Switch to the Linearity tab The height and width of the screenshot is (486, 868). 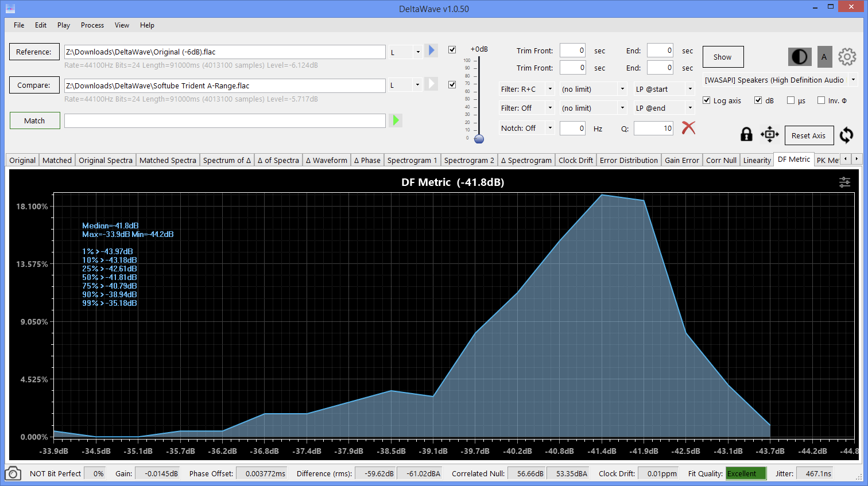pos(757,160)
